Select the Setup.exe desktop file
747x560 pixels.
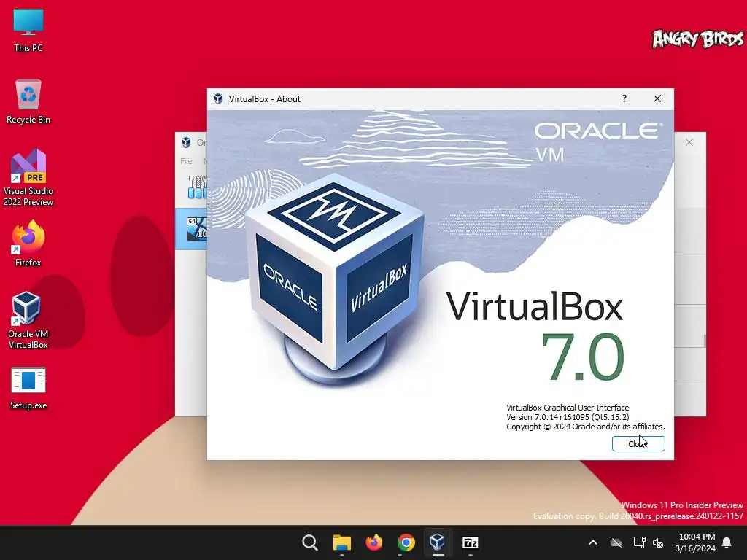[x=28, y=388]
